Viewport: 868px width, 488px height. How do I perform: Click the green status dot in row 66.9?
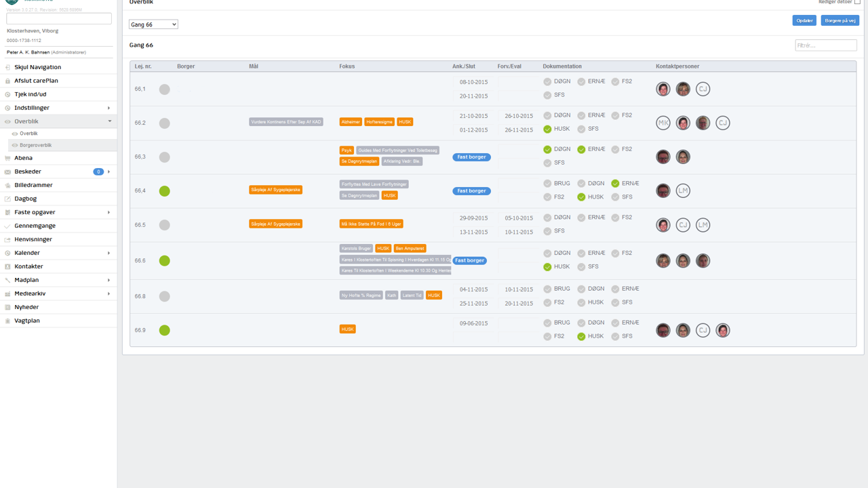164,330
